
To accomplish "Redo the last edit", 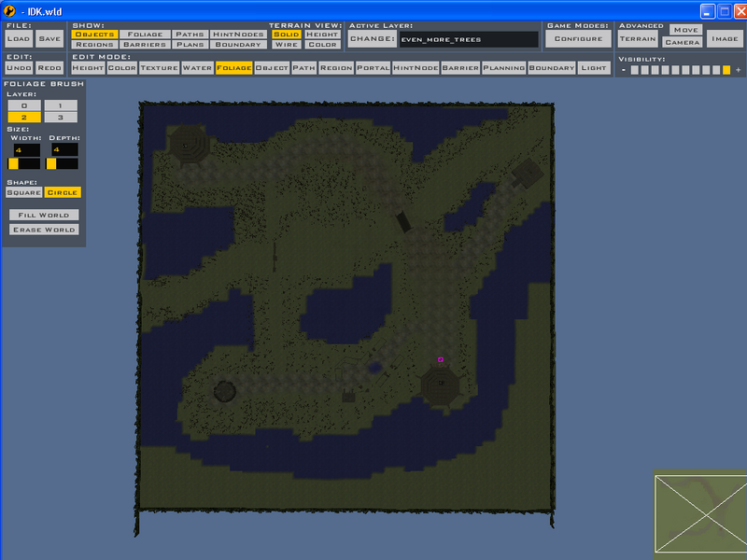I will [x=49, y=67].
